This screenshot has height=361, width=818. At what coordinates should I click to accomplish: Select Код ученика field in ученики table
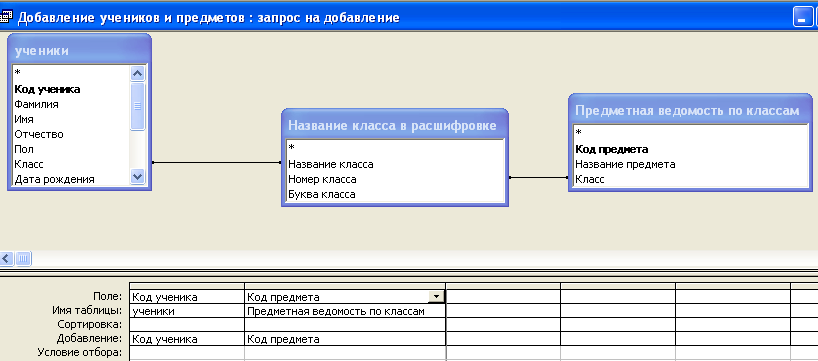tap(47, 89)
